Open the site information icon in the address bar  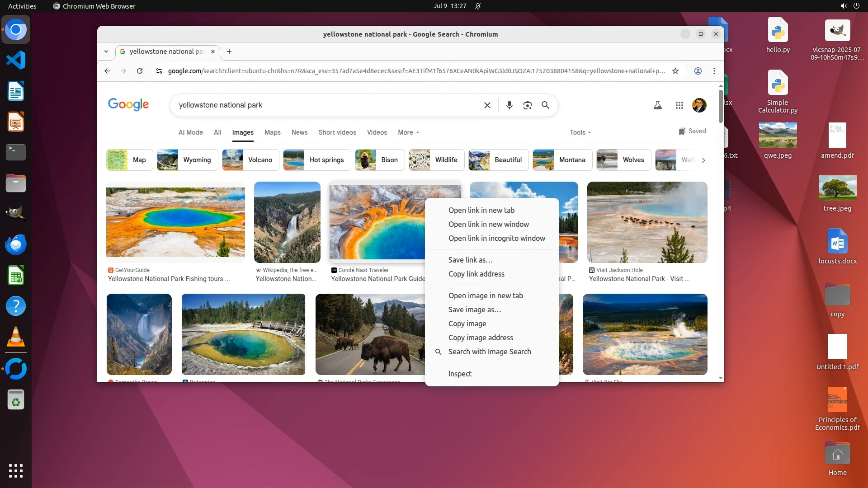tap(159, 71)
